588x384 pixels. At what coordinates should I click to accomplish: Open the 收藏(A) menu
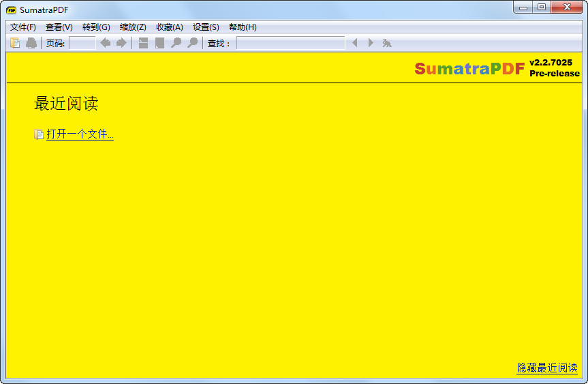170,27
